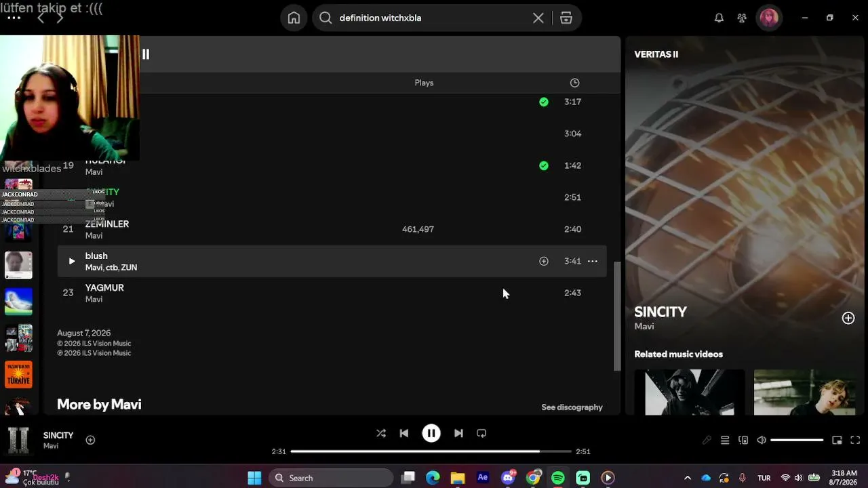
Task: Click the search box containing 'definition witchxbla'
Action: coord(447,18)
